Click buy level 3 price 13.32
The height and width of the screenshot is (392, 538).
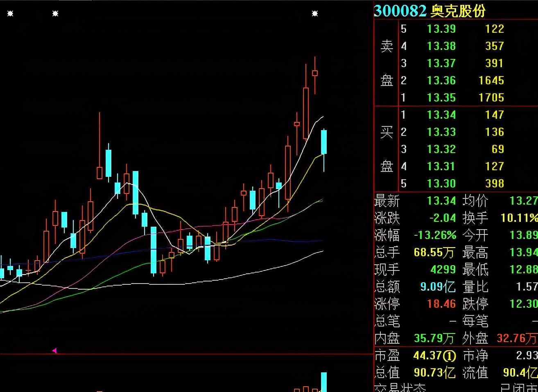[441, 149]
